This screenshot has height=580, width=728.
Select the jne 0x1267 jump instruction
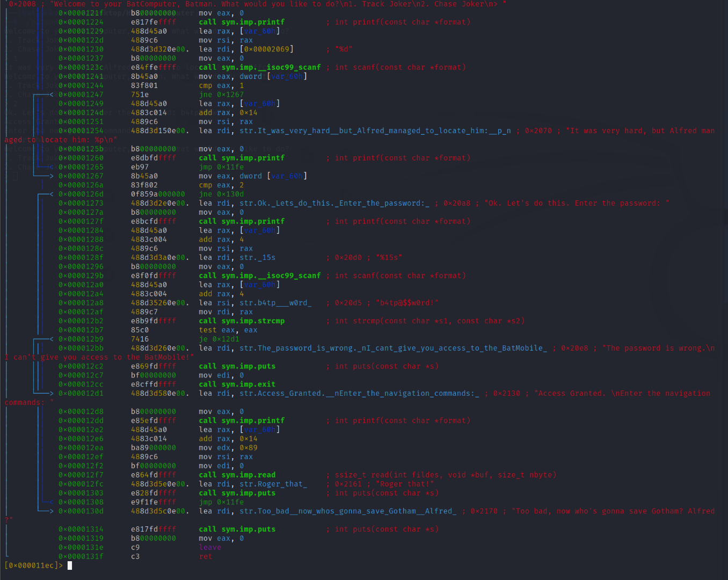tap(221, 95)
